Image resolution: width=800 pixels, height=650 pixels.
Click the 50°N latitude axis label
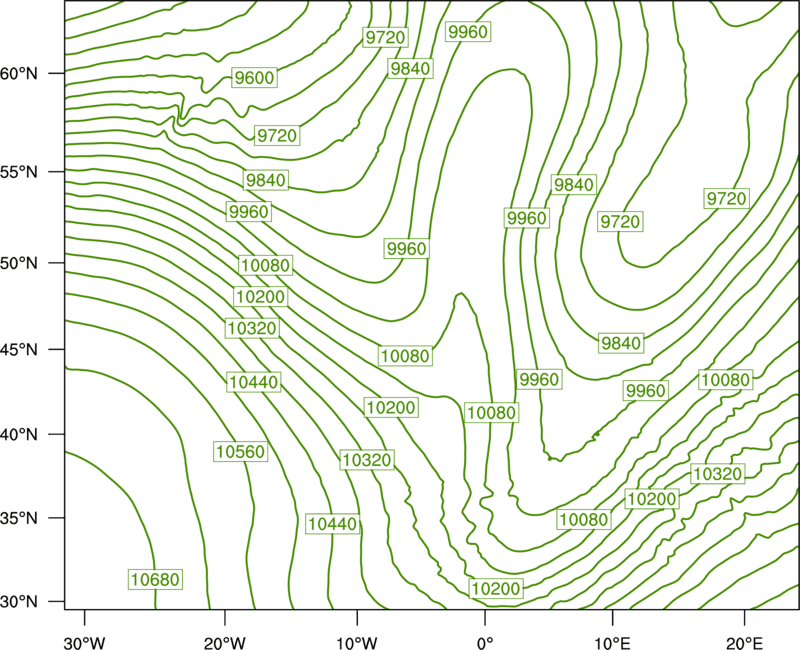[x=18, y=263]
